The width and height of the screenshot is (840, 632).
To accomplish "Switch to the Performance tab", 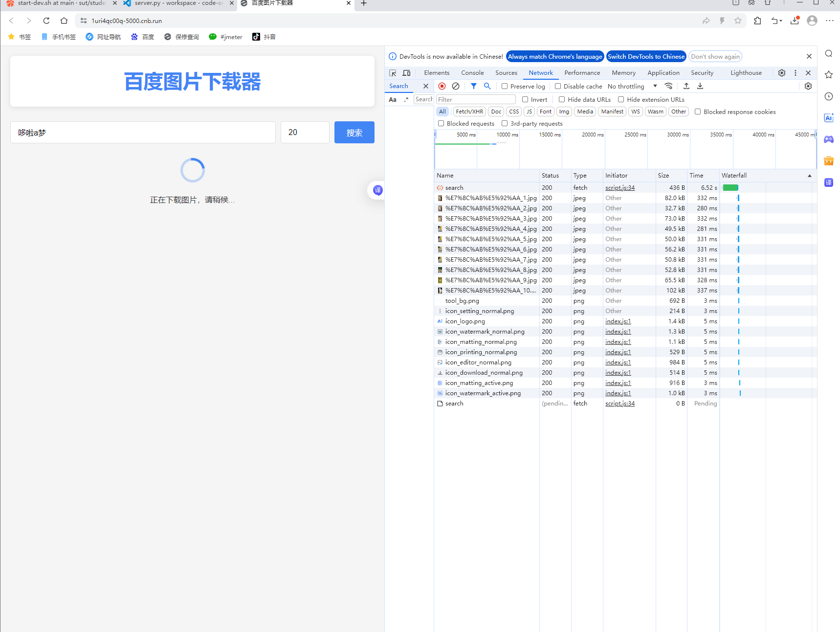I will (582, 73).
